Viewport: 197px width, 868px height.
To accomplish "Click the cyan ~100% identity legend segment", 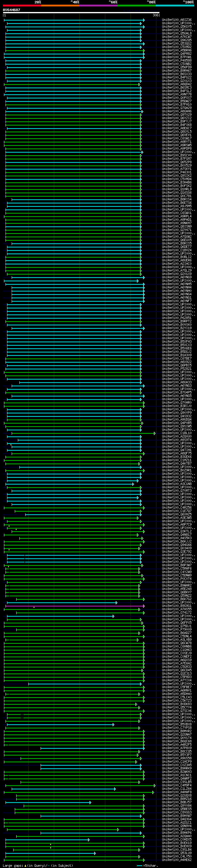I will click(x=175, y=6).
